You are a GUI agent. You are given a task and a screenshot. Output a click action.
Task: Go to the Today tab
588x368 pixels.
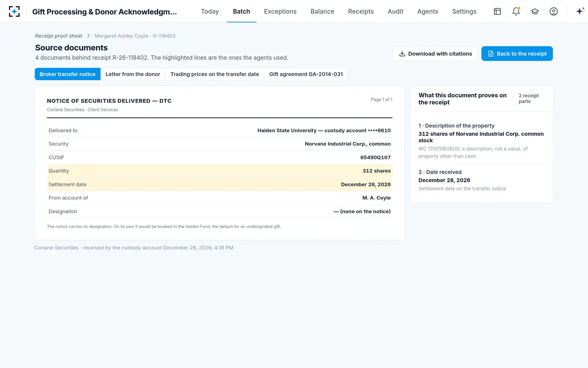[x=210, y=11]
